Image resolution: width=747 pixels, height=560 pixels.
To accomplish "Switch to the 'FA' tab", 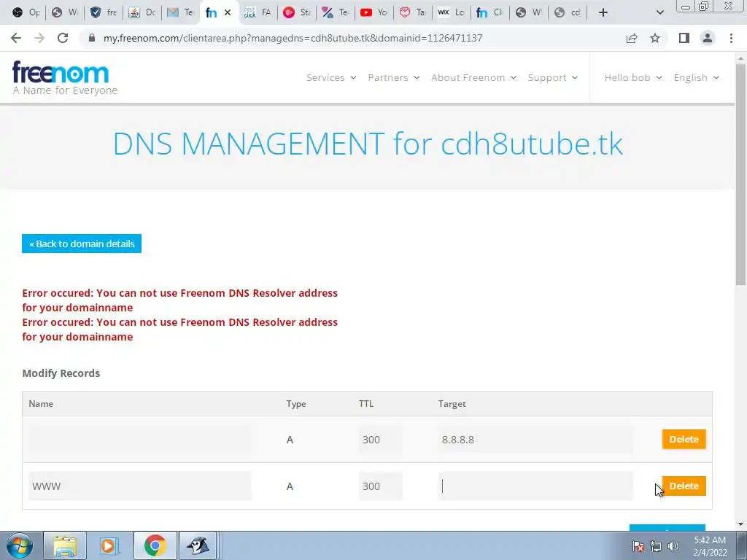I will (258, 12).
